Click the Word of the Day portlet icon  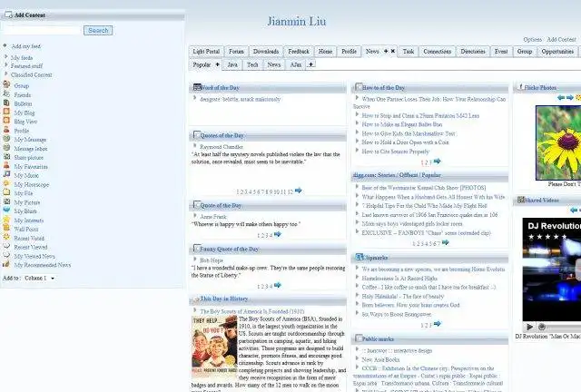coord(197,87)
